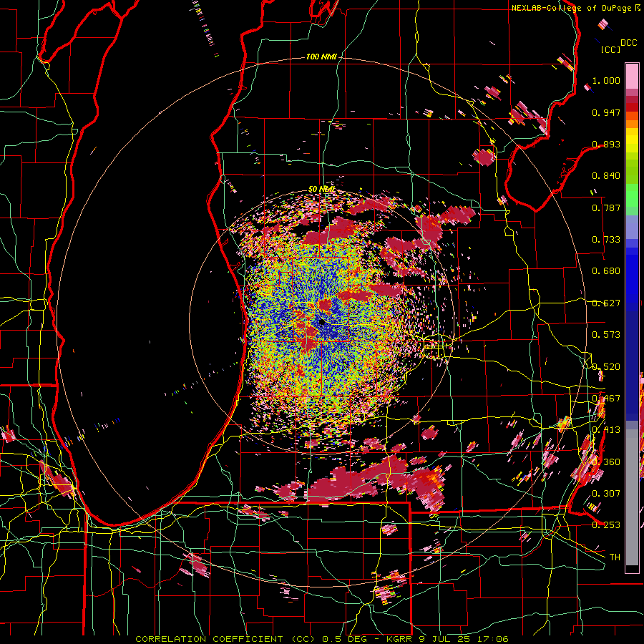
Task: Click the 0.893 scale value
Action: (x=606, y=144)
